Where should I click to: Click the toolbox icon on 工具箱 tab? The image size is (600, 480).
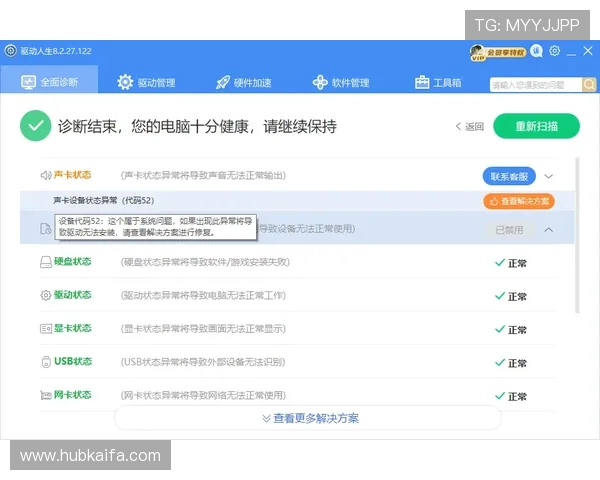coord(422,82)
